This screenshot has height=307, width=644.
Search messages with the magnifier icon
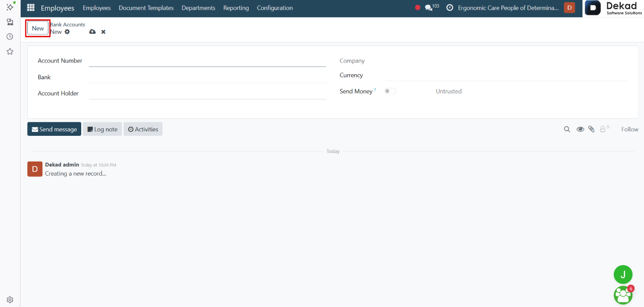pos(567,129)
